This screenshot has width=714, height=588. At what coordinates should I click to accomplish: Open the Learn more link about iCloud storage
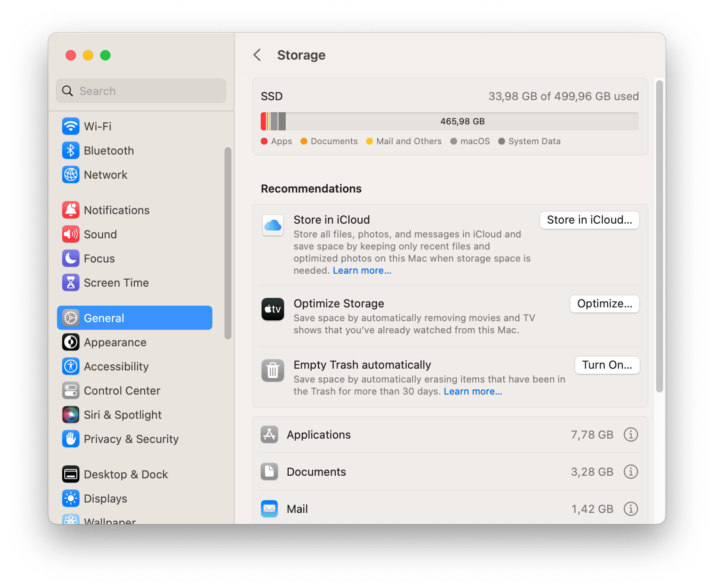click(362, 270)
